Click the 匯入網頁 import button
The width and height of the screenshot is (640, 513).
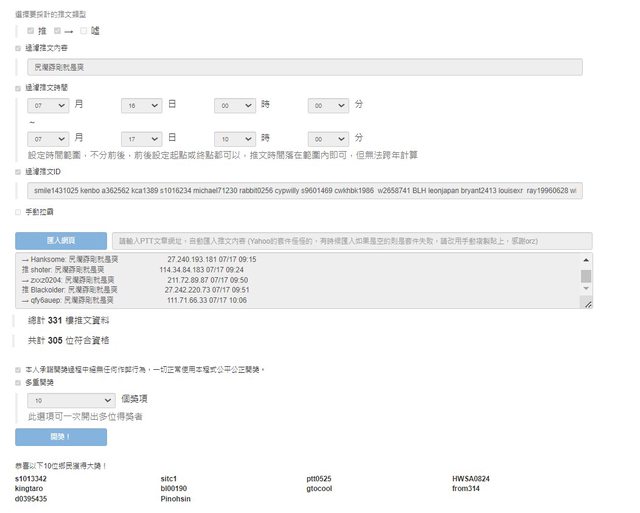pos(61,240)
